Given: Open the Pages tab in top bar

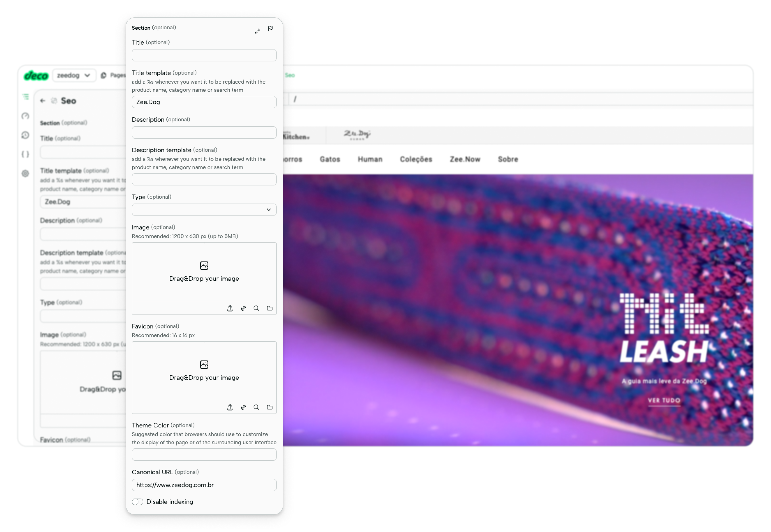Looking at the screenshot, I should click(x=113, y=75).
